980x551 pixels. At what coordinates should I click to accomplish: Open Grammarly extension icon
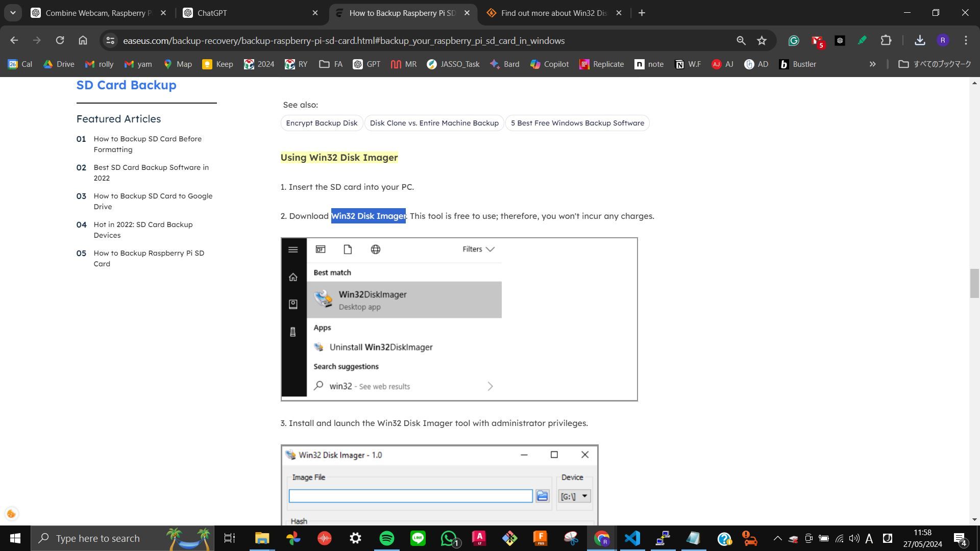click(793, 40)
